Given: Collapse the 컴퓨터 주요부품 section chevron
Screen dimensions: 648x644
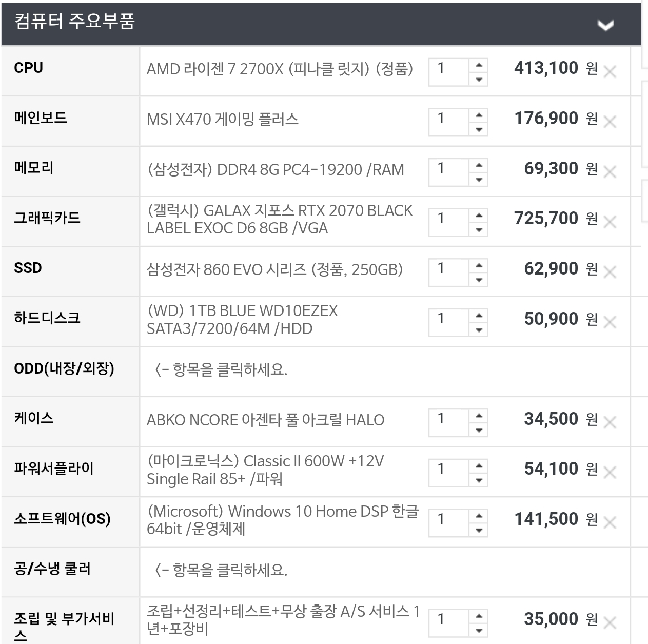Looking at the screenshot, I should [606, 25].
